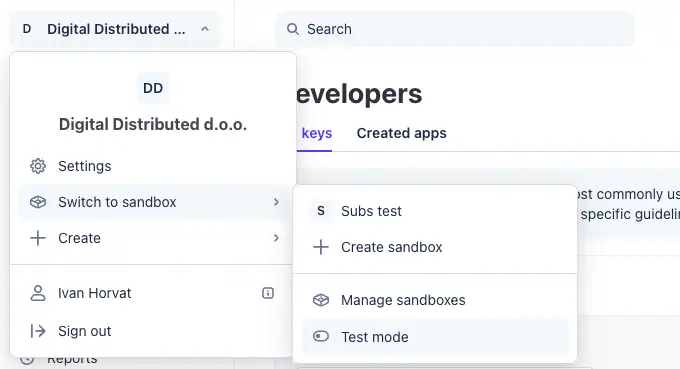Image resolution: width=680 pixels, height=369 pixels.
Task: Click the search magnifier icon
Action: click(x=293, y=29)
